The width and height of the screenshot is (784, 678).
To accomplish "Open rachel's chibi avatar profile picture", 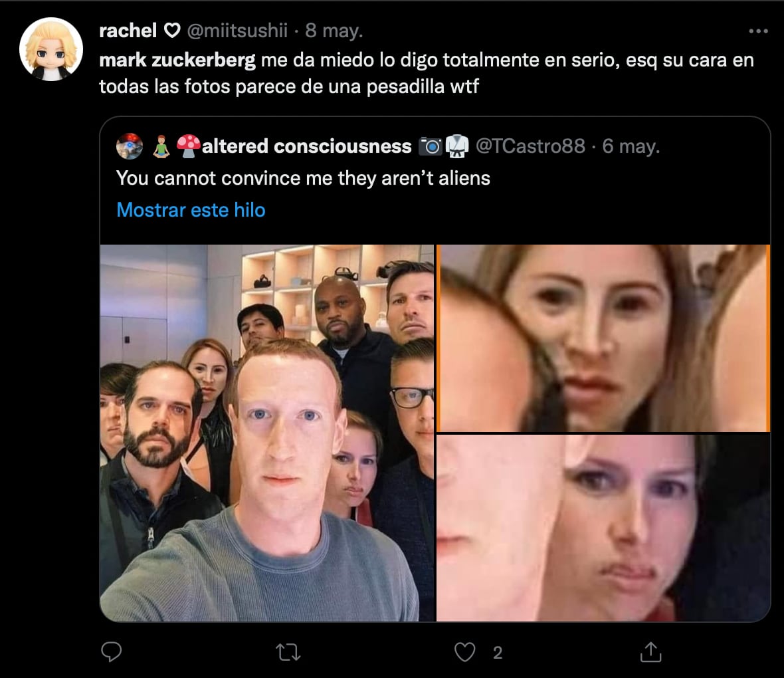I will 51,50.
